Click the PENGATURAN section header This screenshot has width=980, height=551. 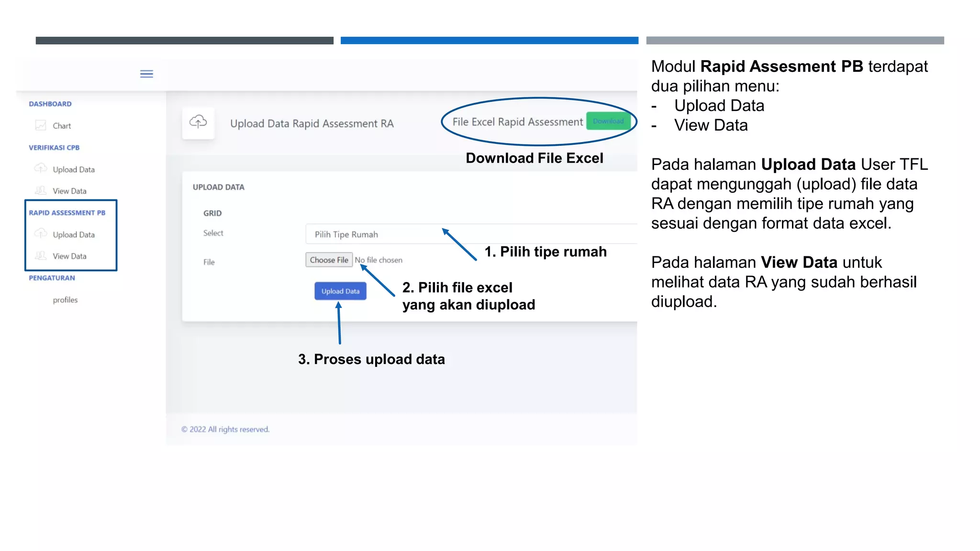pyautogui.click(x=52, y=278)
